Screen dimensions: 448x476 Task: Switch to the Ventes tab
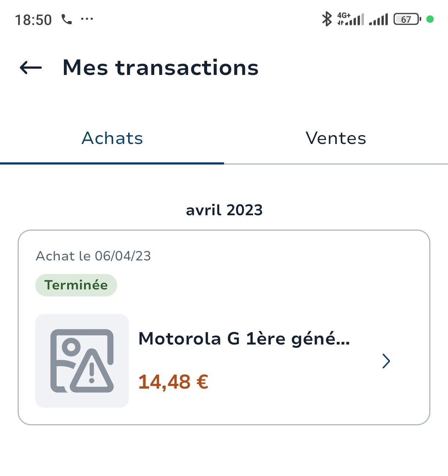pos(336,138)
